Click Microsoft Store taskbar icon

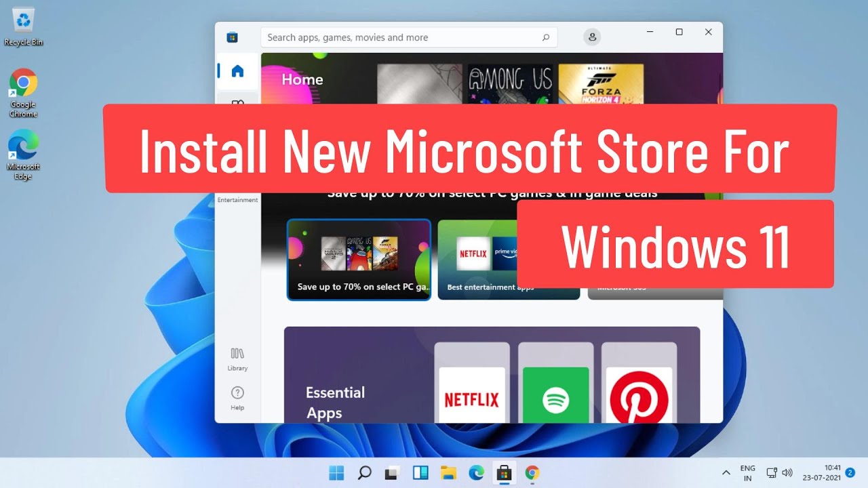pos(504,472)
